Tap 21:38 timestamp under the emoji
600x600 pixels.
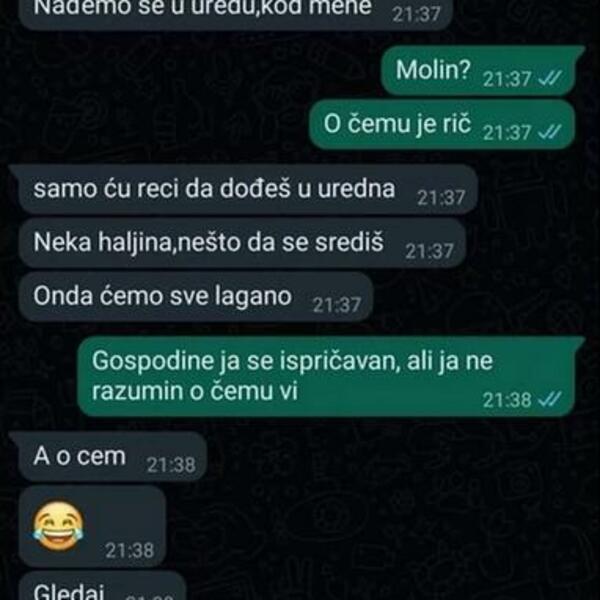tap(130, 551)
